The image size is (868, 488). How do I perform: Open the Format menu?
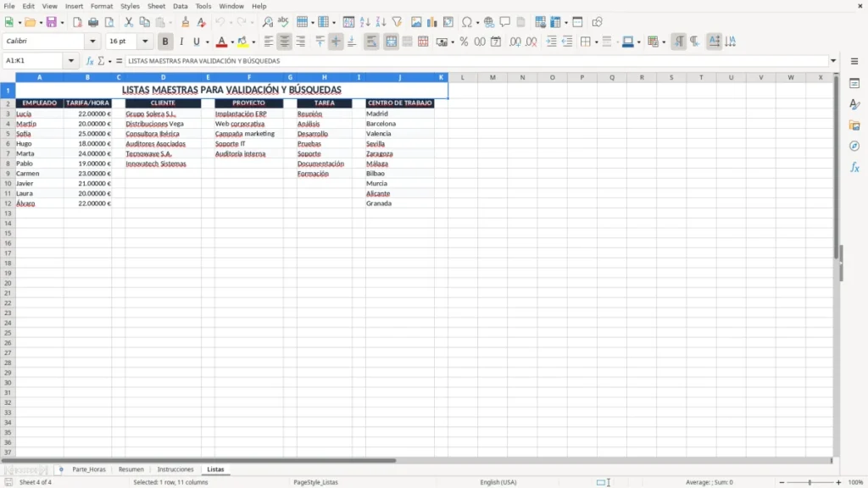coord(102,6)
